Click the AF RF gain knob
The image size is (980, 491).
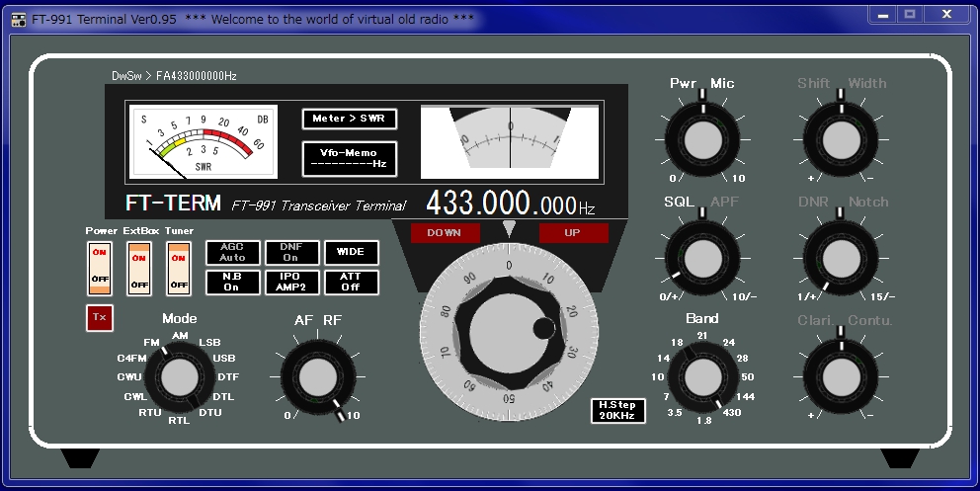[x=318, y=377]
